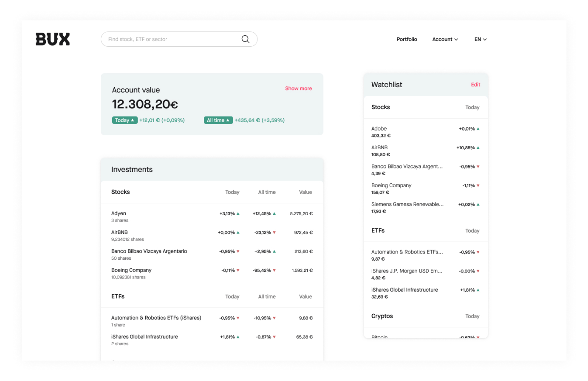This screenshot has width=588, height=381.
Task: Click the BUX logo
Action: click(x=53, y=39)
